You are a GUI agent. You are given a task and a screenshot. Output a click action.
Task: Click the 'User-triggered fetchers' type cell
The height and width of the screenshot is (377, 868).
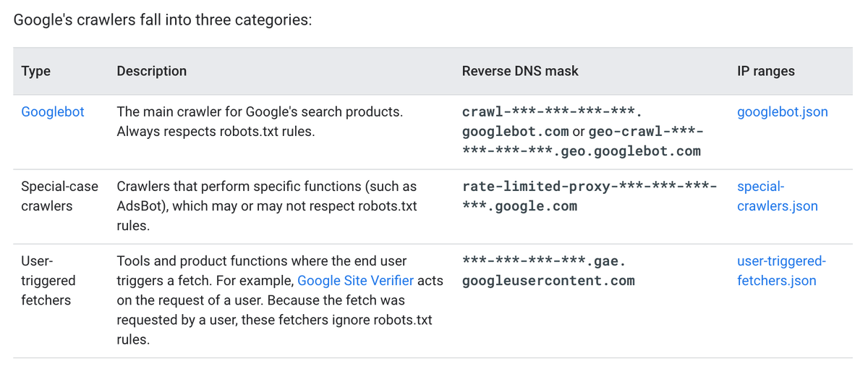pos(48,280)
